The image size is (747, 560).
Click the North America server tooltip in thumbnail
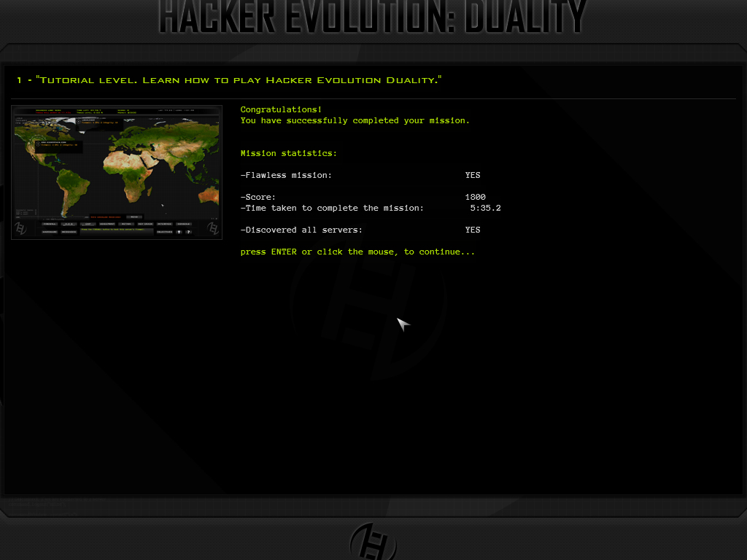point(57,146)
